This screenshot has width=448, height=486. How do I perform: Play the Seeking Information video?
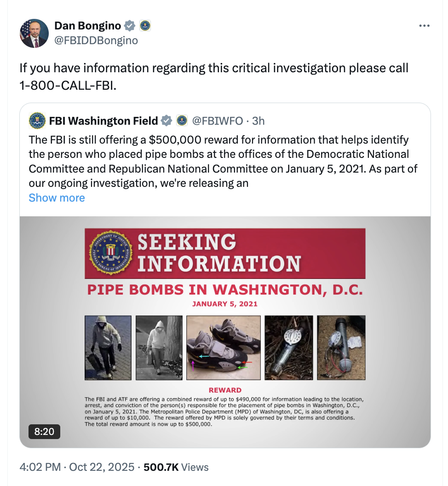pyautogui.click(x=225, y=331)
